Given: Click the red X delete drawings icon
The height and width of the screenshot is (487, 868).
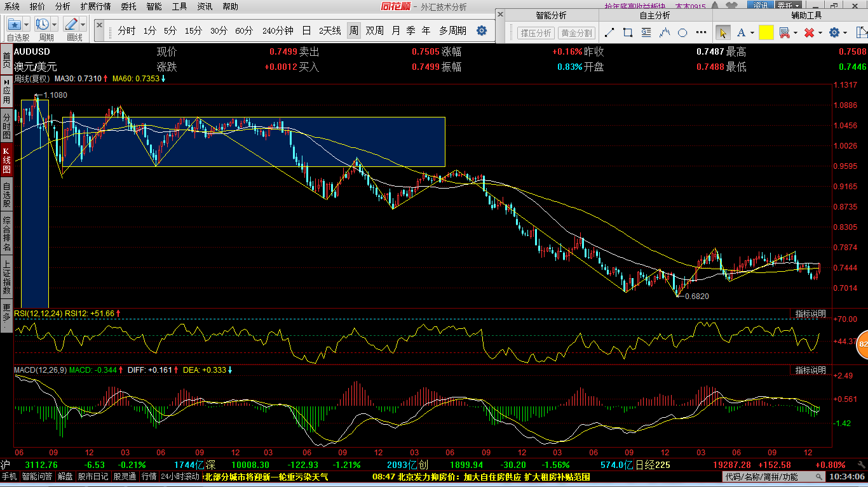Looking at the screenshot, I should (809, 32).
